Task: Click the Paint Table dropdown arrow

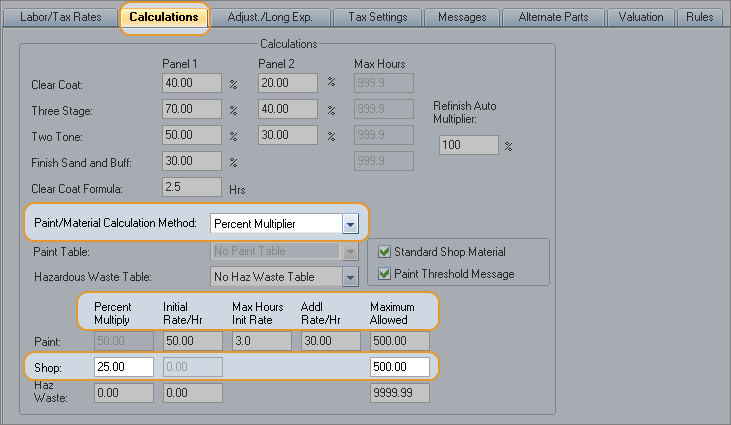Action: 350,253
